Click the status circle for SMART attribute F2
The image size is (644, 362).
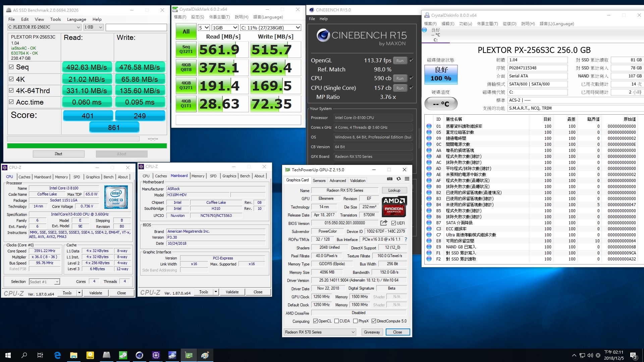click(429, 259)
